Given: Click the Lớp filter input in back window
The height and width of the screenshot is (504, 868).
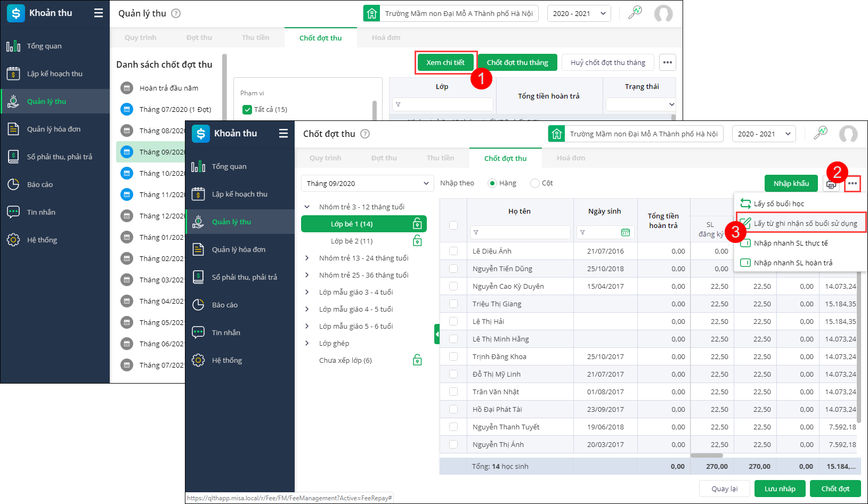Looking at the screenshot, I should point(443,104).
